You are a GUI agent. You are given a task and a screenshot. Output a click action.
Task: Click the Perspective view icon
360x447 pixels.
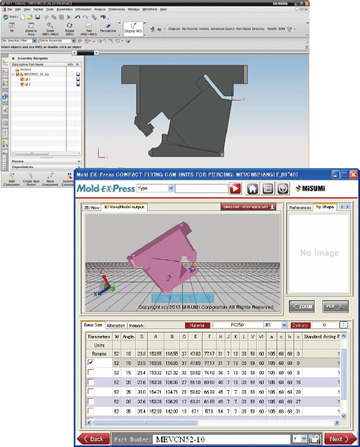[x=108, y=28]
